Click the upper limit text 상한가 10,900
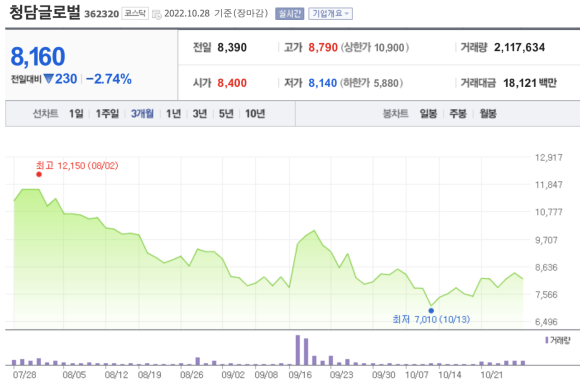Screen dimensions: 580x392 375,48
